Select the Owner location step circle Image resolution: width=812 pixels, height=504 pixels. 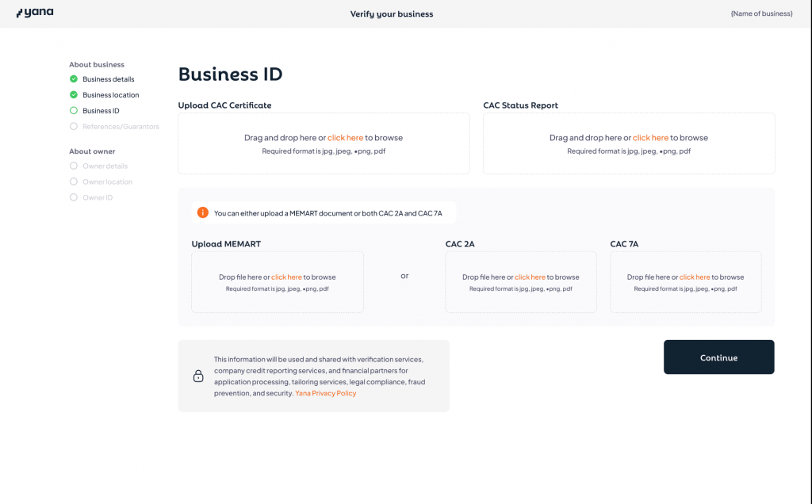[x=74, y=182]
